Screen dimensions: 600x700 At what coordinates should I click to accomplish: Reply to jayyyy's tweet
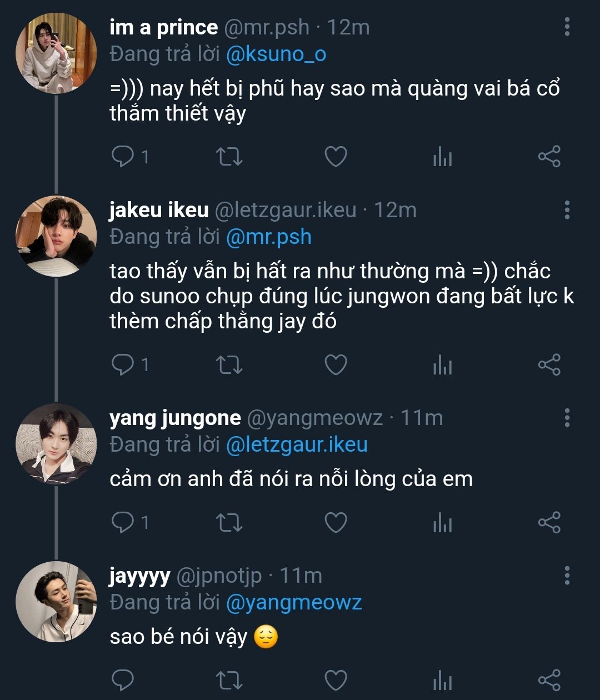click(x=122, y=680)
